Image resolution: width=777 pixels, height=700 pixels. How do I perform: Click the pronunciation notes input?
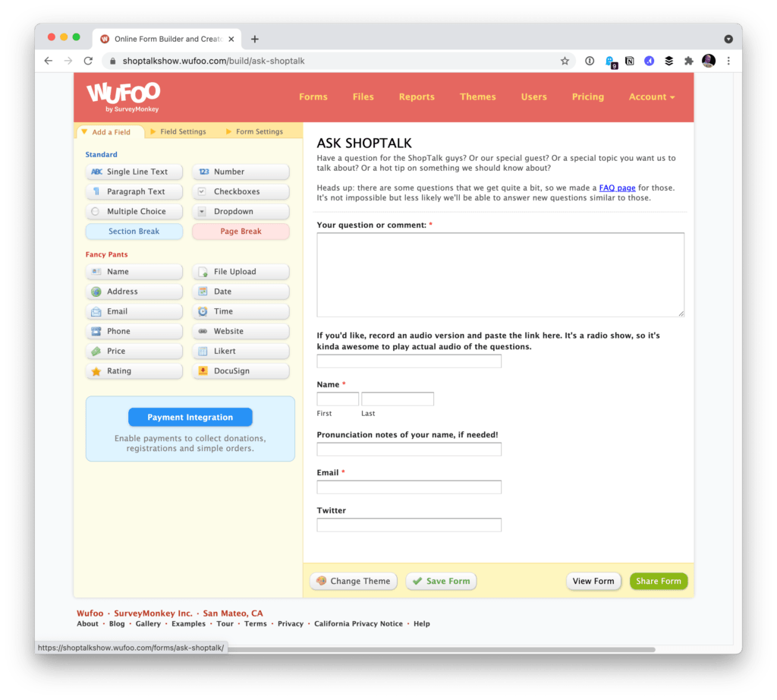[409, 449]
